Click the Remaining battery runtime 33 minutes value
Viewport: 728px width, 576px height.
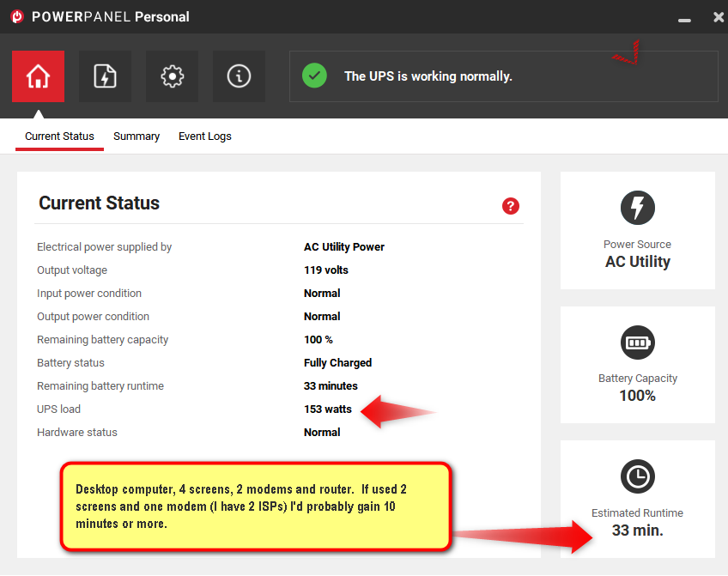tap(331, 386)
